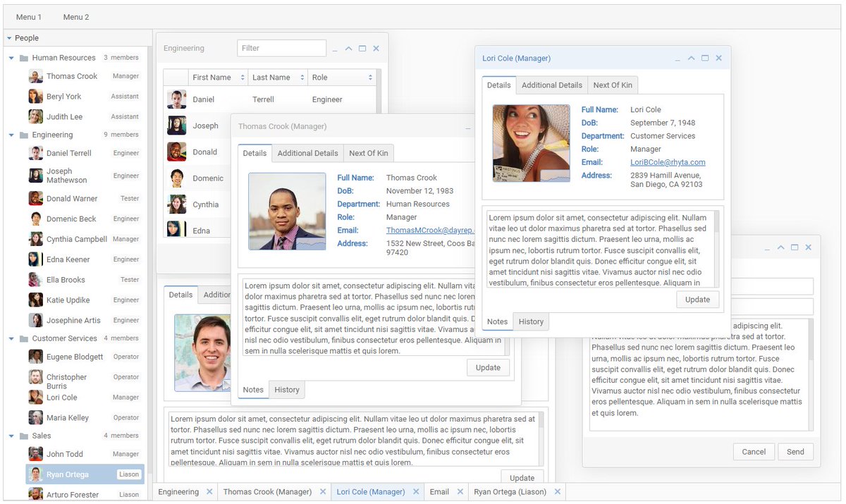This screenshot has width=846, height=504.
Task: Open the History tab in Lori Cole window
Action: coord(531,321)
